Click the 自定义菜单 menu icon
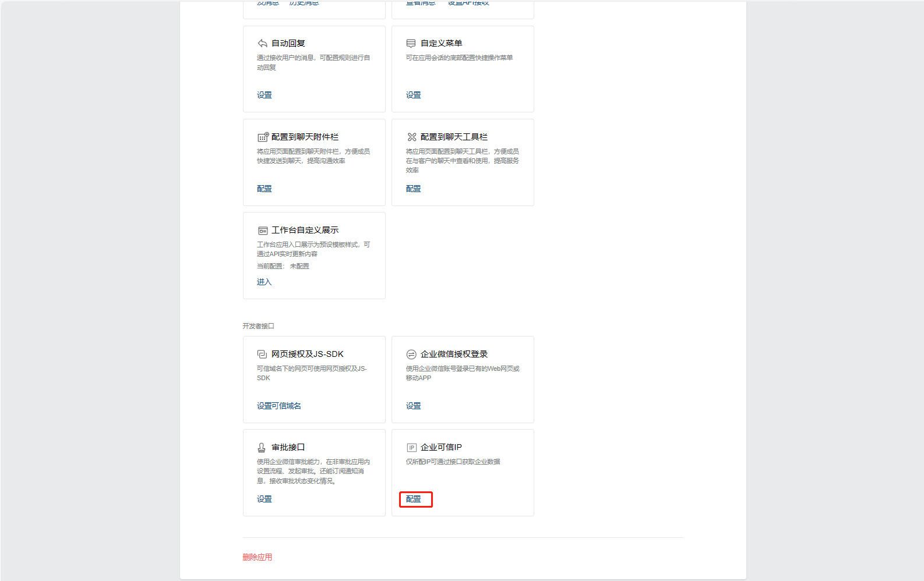 [411, 44]
